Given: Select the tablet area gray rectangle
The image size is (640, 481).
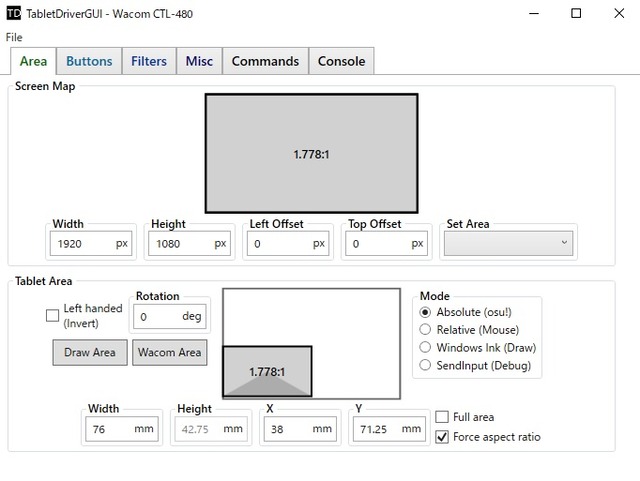Looking at the screenshot, I should coord(267,372).
